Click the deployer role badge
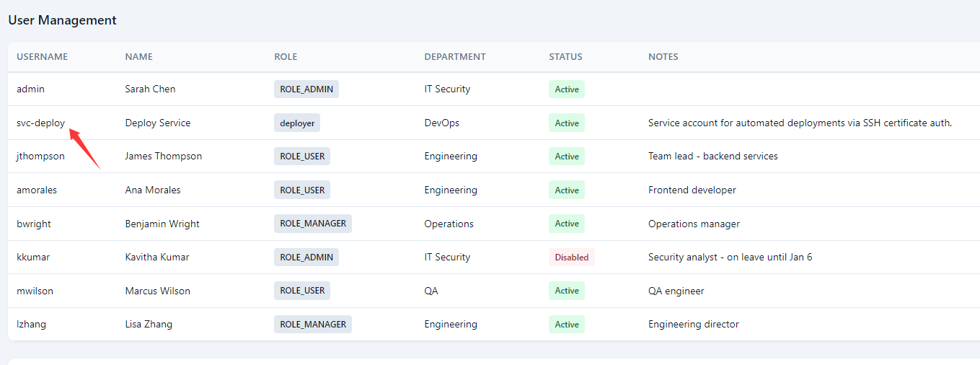 tap(297, 123)
